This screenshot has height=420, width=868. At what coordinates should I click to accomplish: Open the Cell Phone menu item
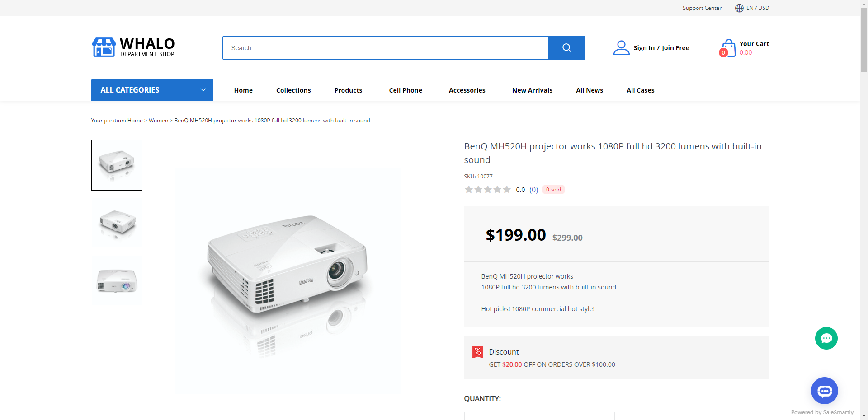pyautogui.click(x=406, y=90)
